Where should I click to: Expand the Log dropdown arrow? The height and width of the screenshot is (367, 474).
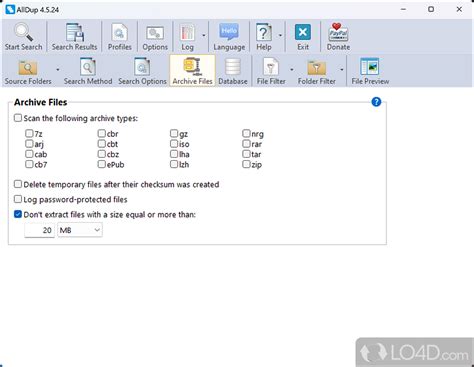tap(204, 35)
